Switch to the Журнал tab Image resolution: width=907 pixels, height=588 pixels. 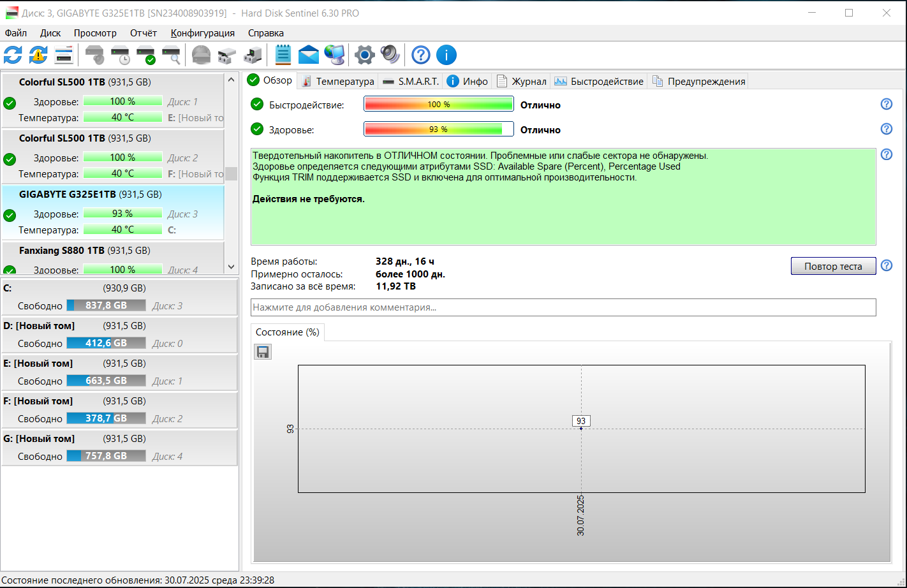pyautogui.click(x=522, y=81)
